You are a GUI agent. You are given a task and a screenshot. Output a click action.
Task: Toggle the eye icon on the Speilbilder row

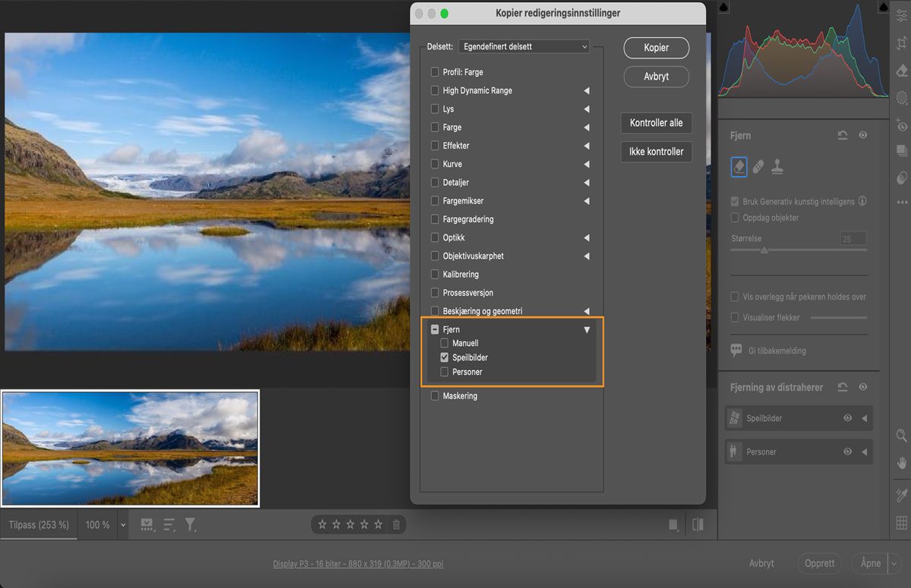click(848, 418)
